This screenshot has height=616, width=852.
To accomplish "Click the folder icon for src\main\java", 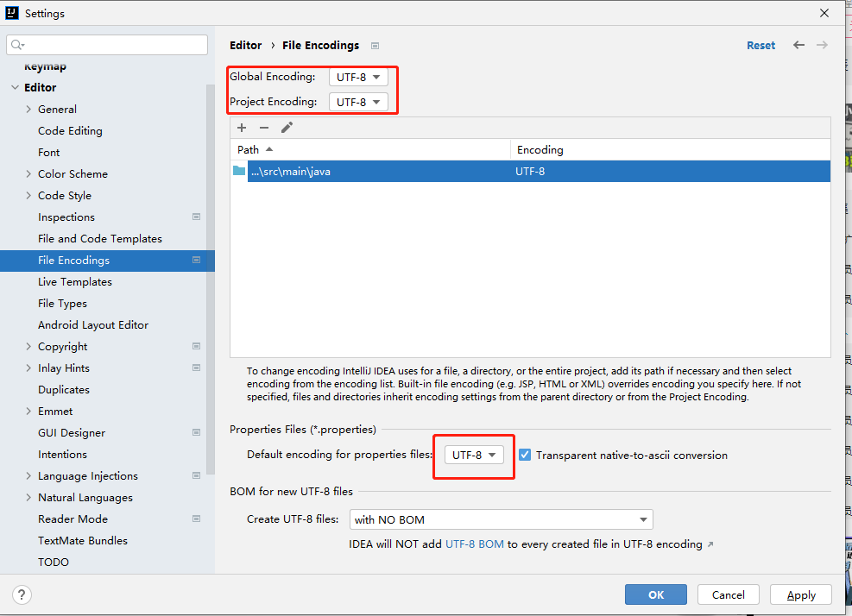I will (x=239, y=171).
